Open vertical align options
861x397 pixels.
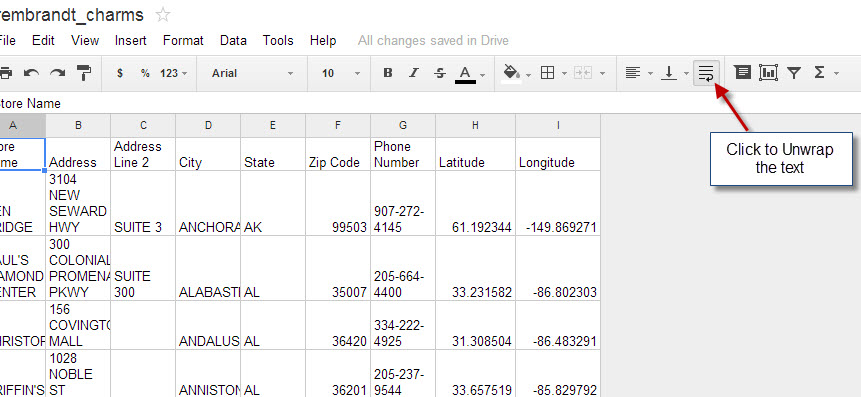pyautogui.click(x=668, y=72)
